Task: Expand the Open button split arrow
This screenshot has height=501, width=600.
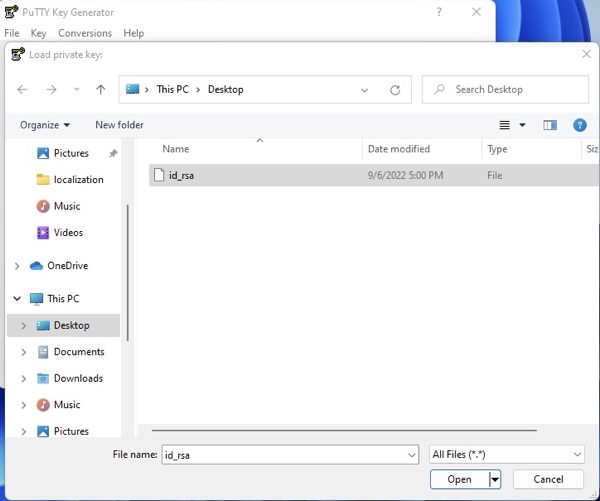Action: pos(495,479)
